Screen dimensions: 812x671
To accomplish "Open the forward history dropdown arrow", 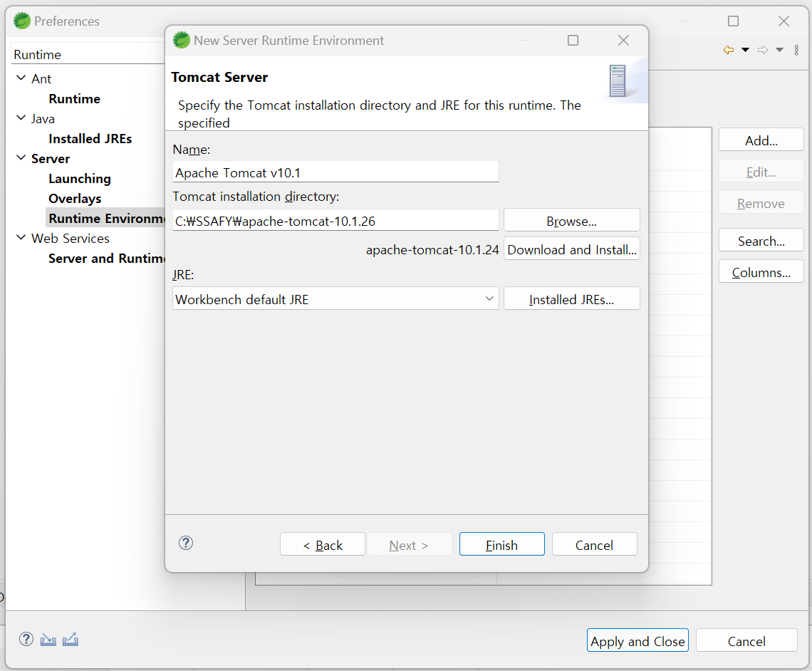I will (x=779, y=50).
